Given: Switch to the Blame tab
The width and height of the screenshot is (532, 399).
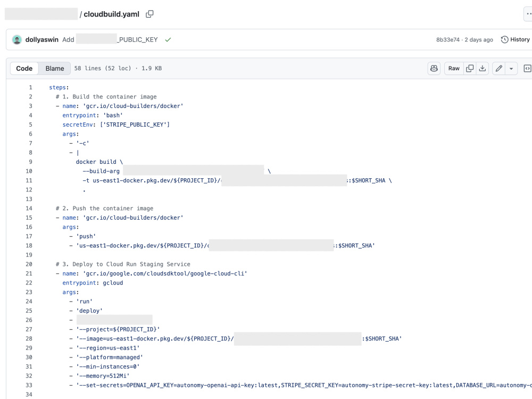Looking at the screenshot, I should (55, 69).
